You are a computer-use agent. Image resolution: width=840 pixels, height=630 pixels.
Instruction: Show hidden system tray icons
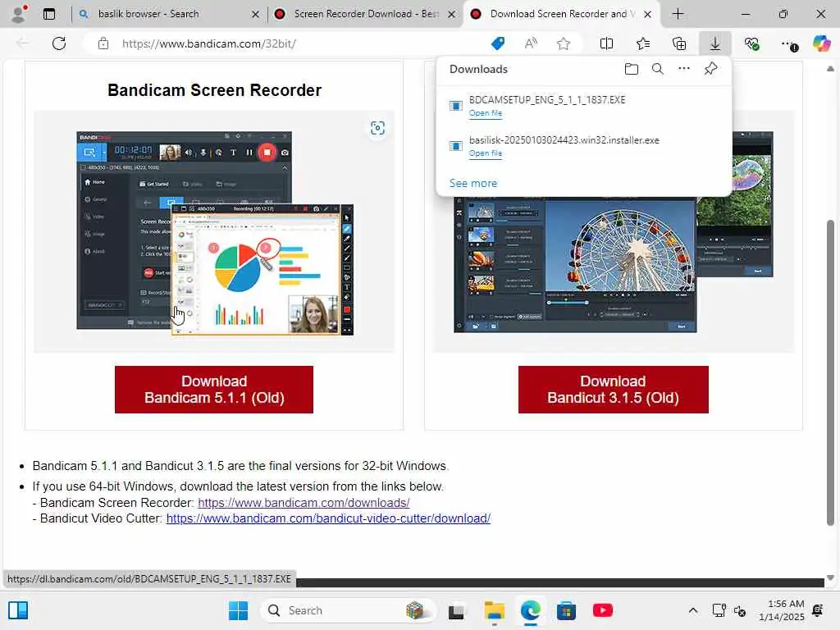(x=692, y=610)
